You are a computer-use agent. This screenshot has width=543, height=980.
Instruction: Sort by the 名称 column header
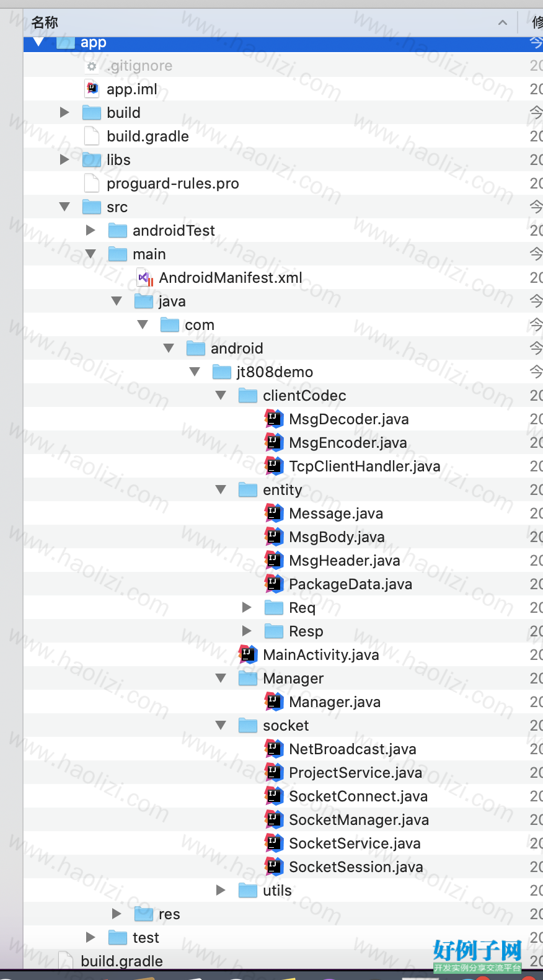coord(45,23)
